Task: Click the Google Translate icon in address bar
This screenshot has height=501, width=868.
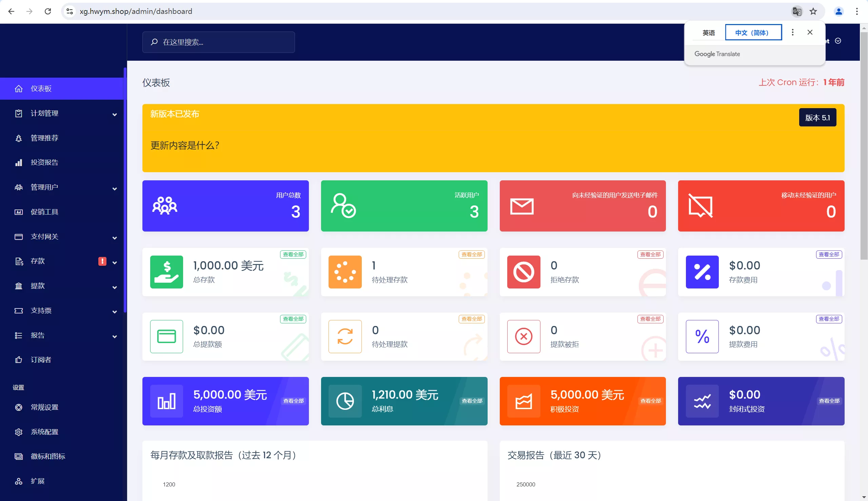Action: (797, 11)
